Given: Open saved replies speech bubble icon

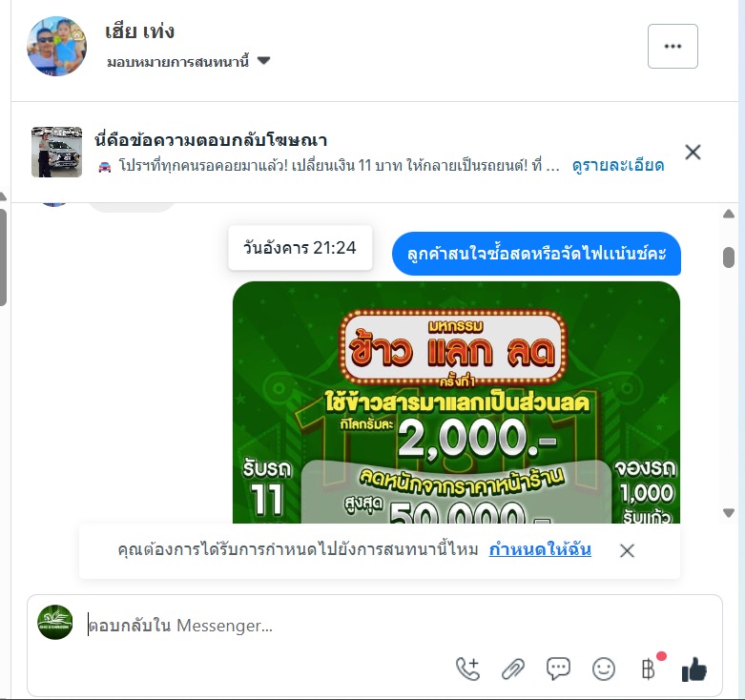Looking at the screenshot, I should (x=558, y=669).
